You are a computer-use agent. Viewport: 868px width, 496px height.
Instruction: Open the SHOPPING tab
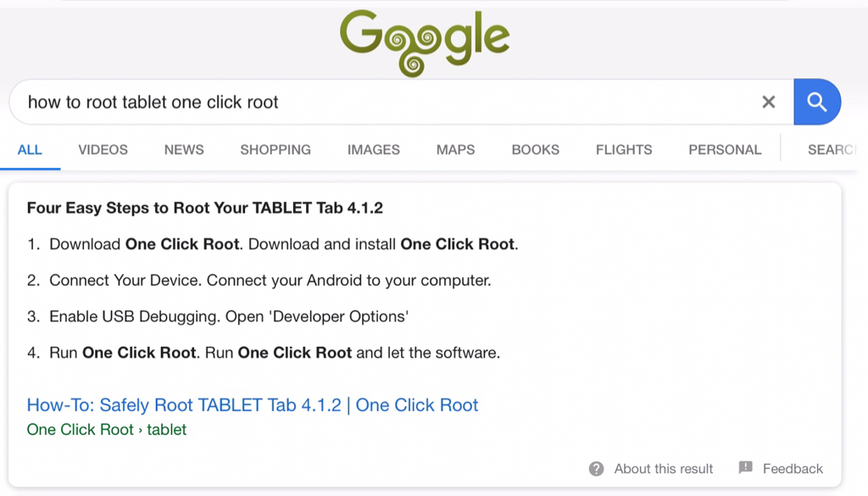click(275, 149)
